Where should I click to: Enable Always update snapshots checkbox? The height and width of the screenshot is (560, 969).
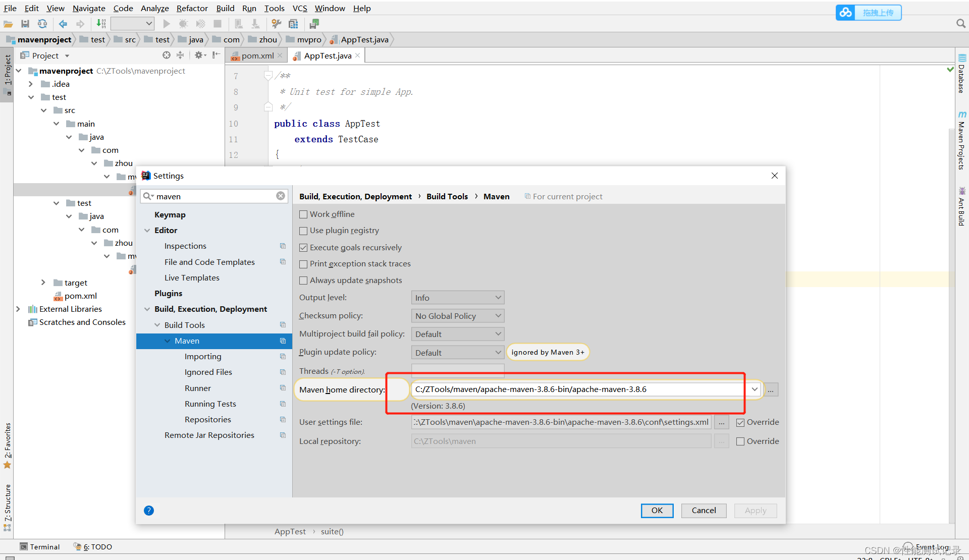click(303, 281)
